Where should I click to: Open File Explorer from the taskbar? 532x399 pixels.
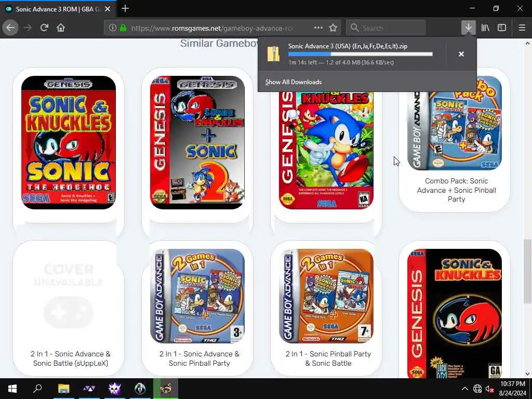[x=63, y=389]
